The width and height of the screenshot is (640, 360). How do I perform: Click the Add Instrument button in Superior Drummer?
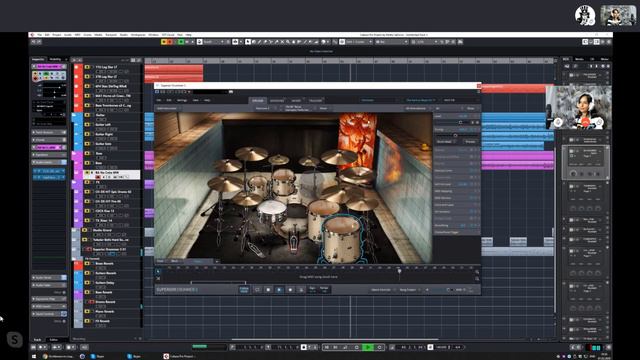pyautogui.click(x=167, y=109)
